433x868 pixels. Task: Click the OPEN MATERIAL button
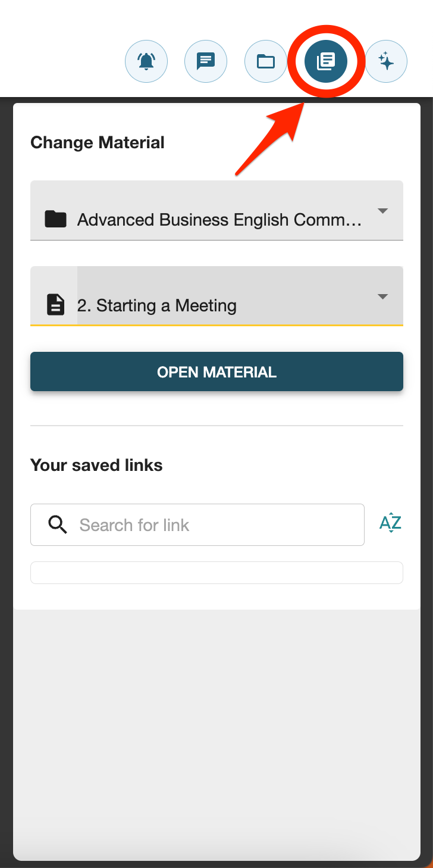pos(216,371)
